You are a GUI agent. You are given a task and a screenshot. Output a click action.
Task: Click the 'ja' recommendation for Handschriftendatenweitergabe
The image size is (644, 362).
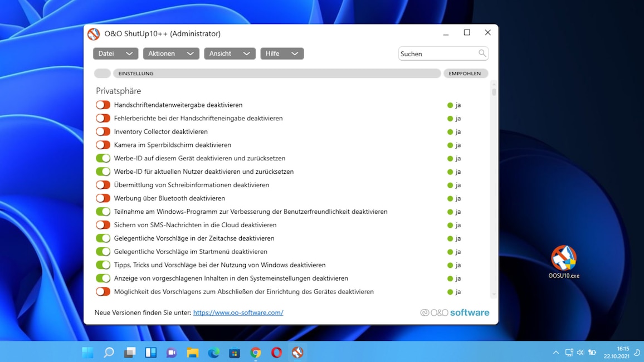click(x=458, y=105)
